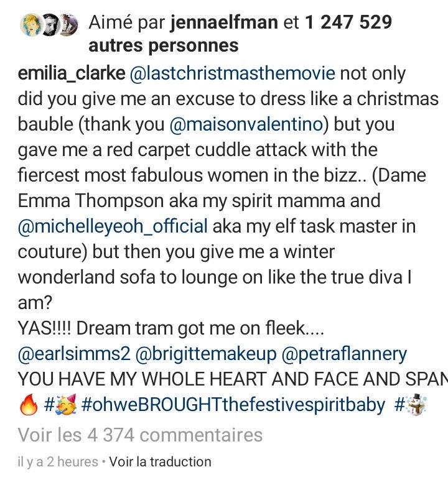This screenshot has width=448, height=485.
Task: Open emilia_clarke's profile username
Action: click(72, 74)
